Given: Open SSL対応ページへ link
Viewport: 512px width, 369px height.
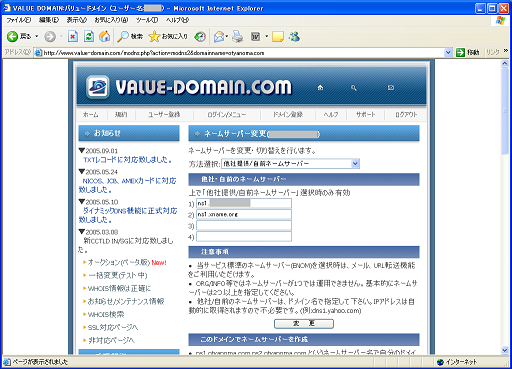Looking at the screenshot, I should pyautogui.click(x=113, y=327).
